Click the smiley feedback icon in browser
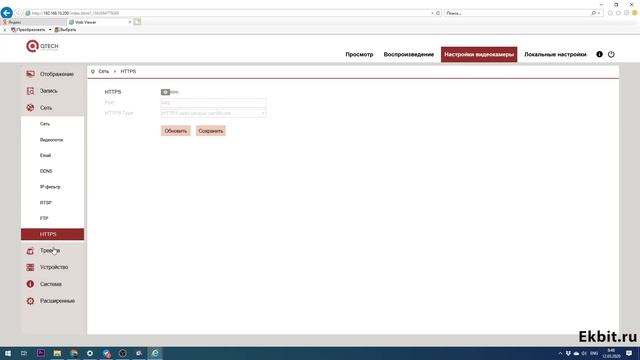Viewport: 640px width, 360px height. tap(635, 13)
